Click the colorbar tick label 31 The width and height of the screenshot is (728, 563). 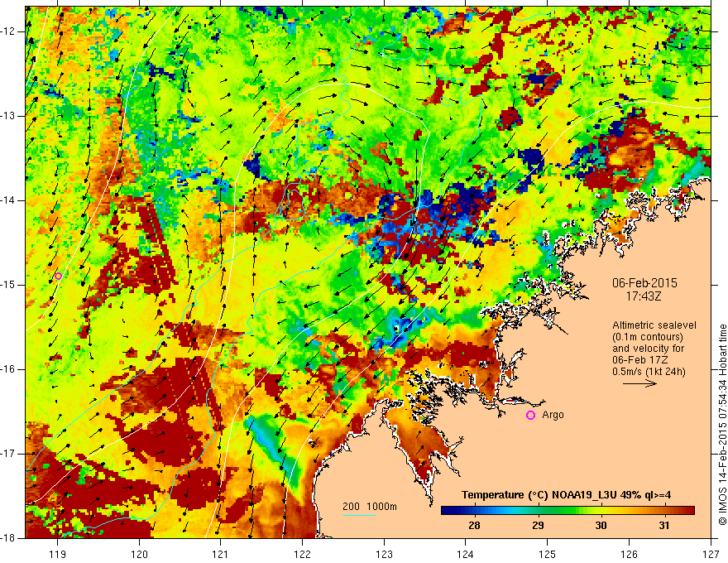point(664,526)
